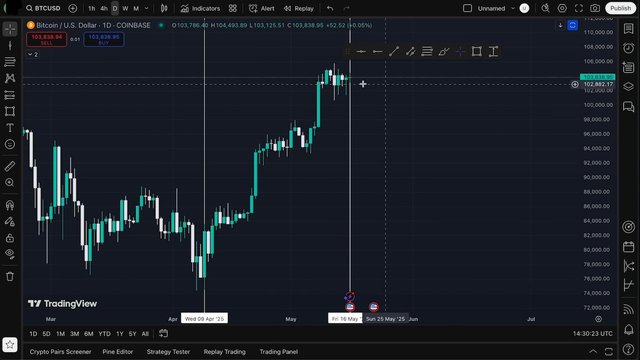640x360 pixels.
Task: Collapse indicator legend showing 2
Action: pyautogui.click(x=33, y=54)
